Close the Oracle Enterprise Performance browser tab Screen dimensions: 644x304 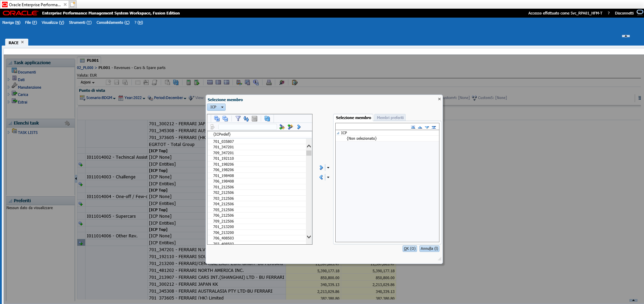click(65, 4)
